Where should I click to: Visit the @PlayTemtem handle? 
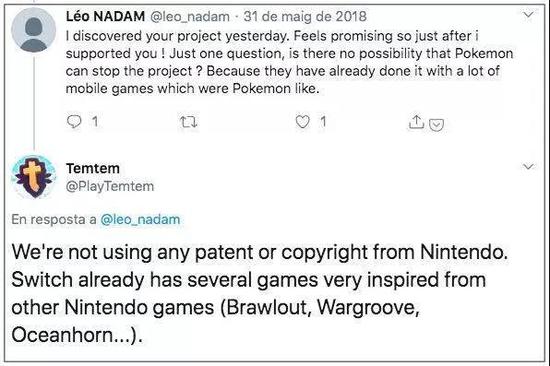pyautogui.click(x=110, y=186)
